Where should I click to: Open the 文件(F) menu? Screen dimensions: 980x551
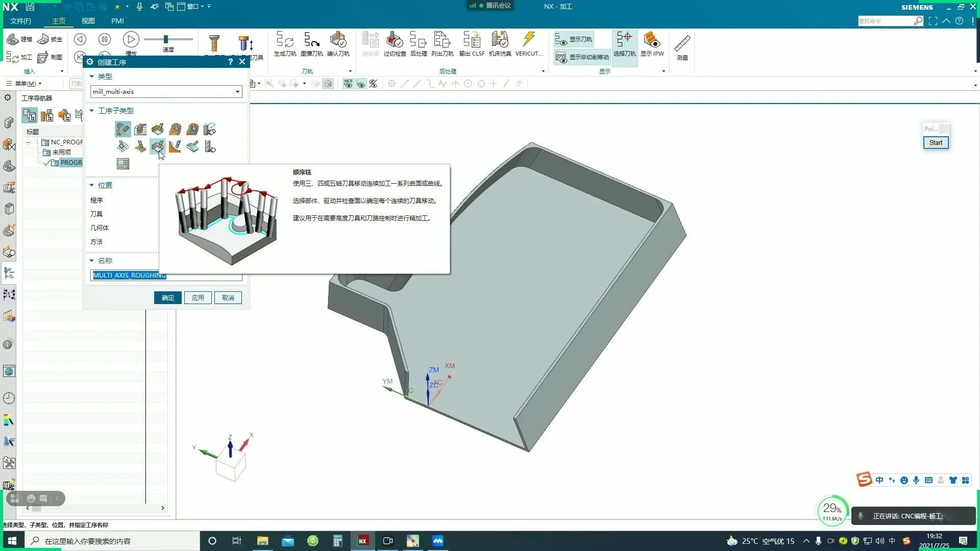tap(20, 21)
